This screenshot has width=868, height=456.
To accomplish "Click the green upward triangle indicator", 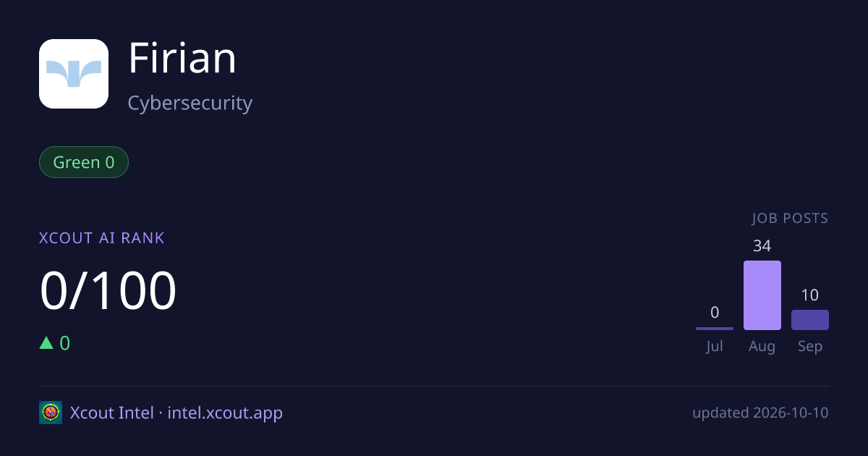I will coord(46,343).
